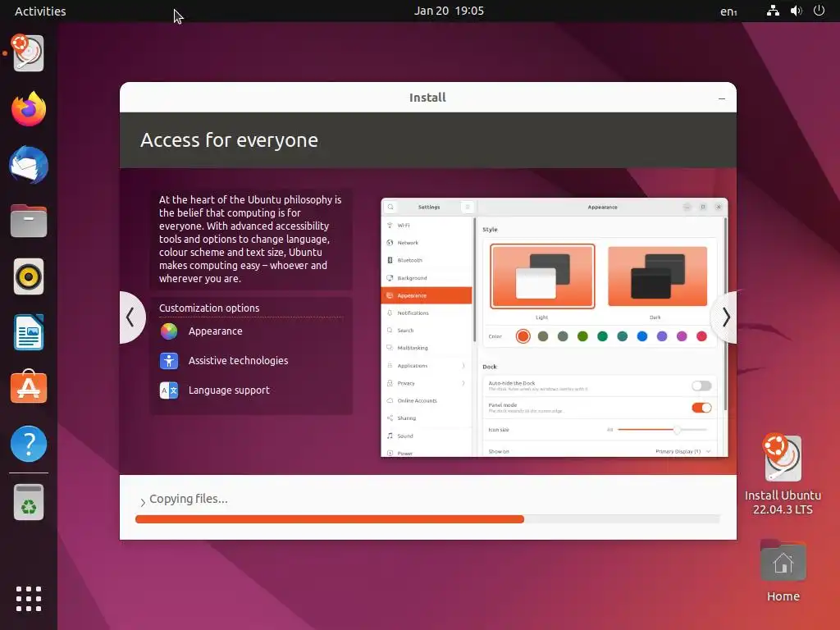Select Search in Settings preview sidebar
The image size is (840, 630).
(427, 331)
